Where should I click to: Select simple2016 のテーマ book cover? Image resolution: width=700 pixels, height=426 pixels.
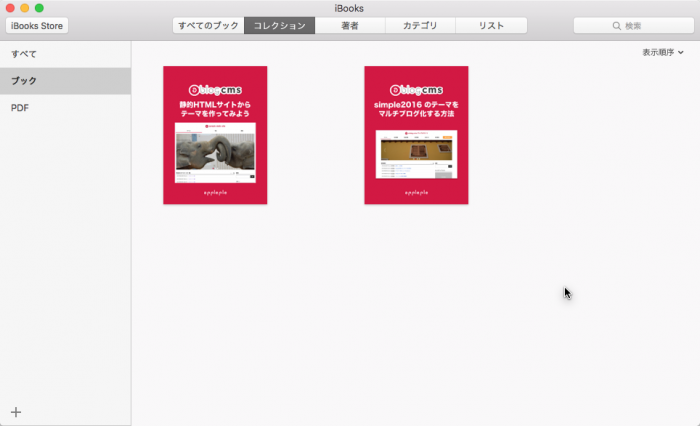tap(416, 135)
